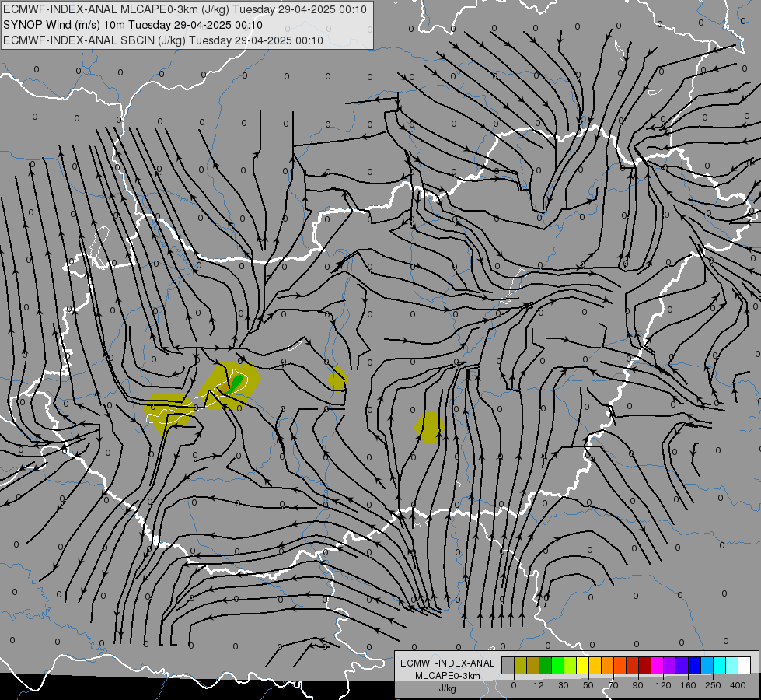Click the small green CAPE patch on map
Screen dimensions: 761x700
[x=234, y=384]
